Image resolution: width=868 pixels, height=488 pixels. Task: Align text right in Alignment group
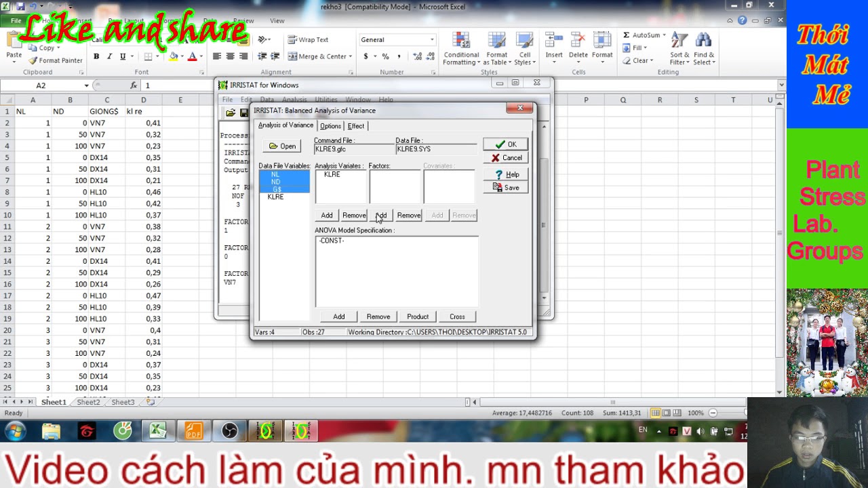243,56
